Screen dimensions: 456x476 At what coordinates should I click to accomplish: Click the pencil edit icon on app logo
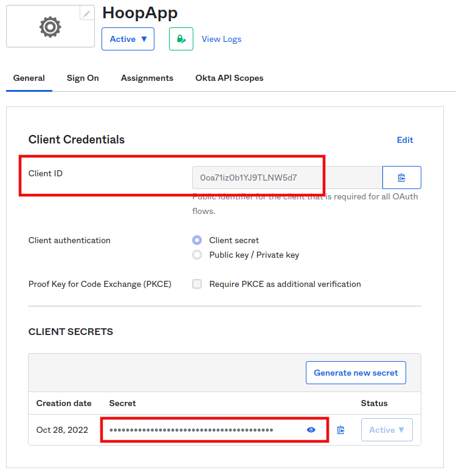tap(88, 13)
